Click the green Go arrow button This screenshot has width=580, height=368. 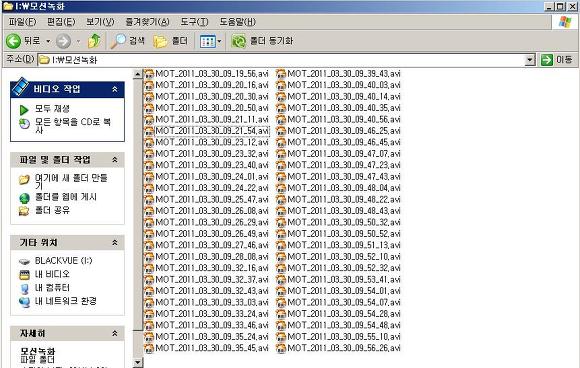pos(546,60)
